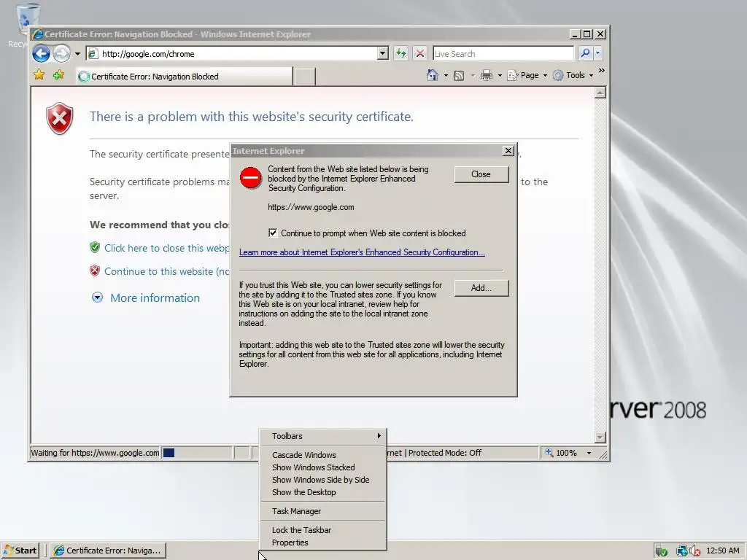This screenshot has height=560, width=747.
Task: Click the red blocked-content stop icon
Action: click(251, 178)
